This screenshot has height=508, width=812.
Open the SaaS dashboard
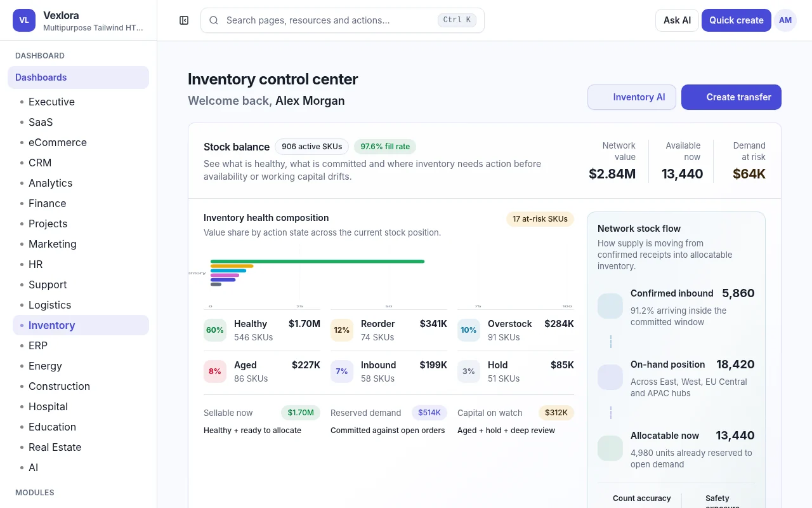pyautogui.click(x=81, y=122)
